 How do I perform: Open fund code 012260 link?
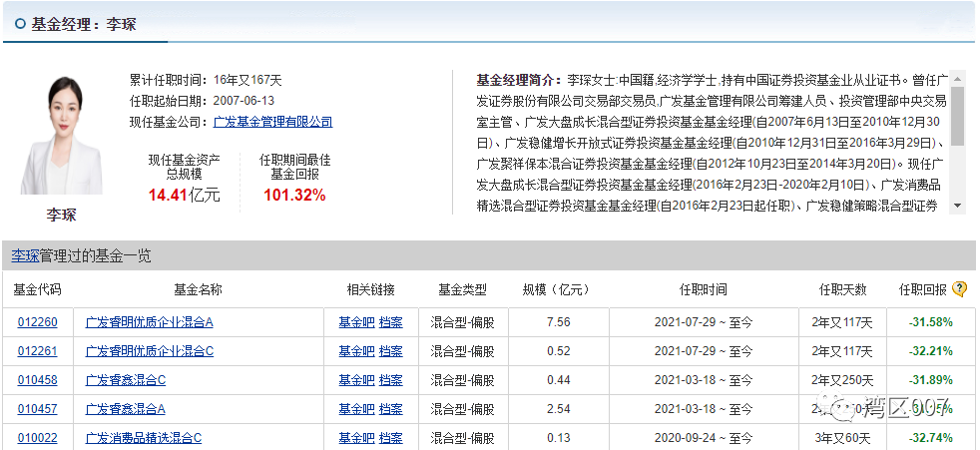coord(38,322)
